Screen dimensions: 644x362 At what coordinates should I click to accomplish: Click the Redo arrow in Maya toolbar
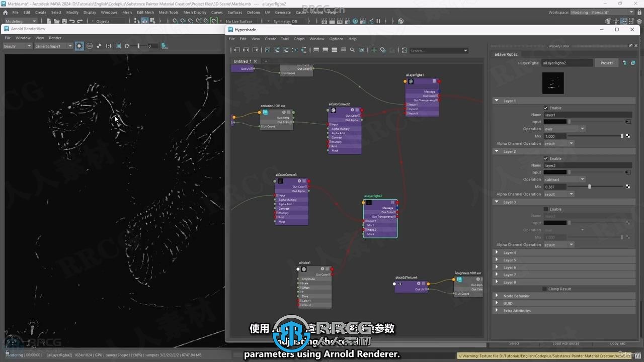coord(80,21)
